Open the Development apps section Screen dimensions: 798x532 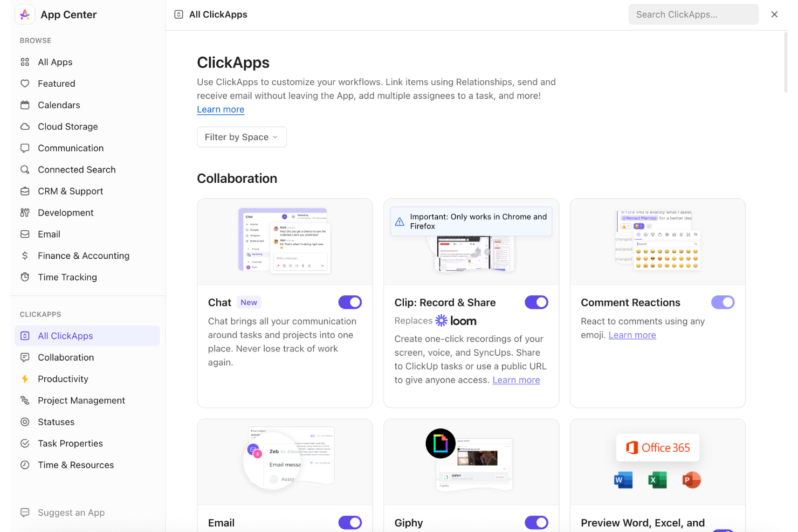pos(65,212)
